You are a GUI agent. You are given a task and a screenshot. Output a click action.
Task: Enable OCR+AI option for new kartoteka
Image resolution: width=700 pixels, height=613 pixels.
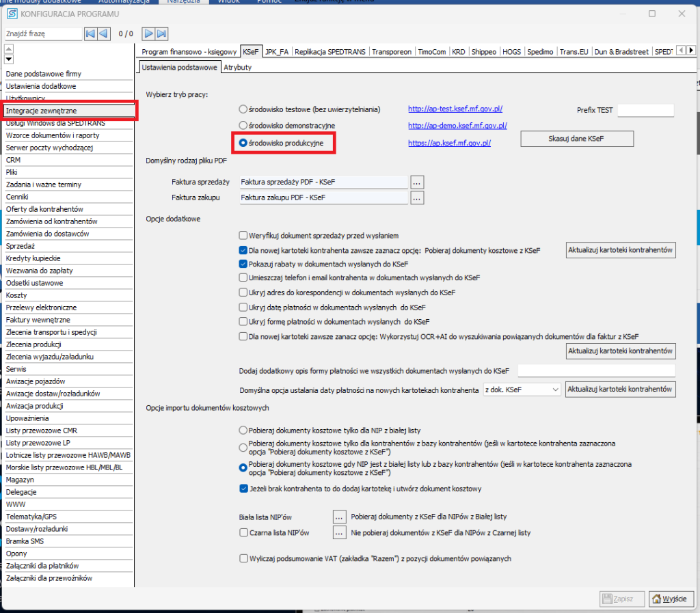tap(243, 336)
